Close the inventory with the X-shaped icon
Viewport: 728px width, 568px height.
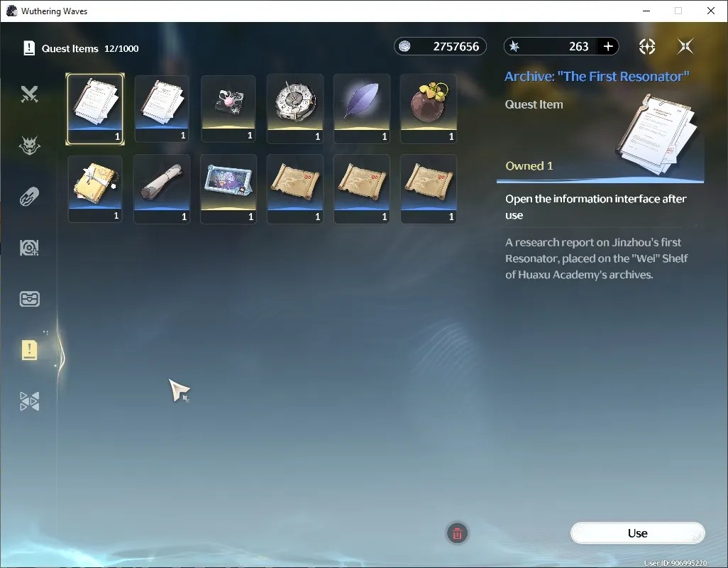(685, 46)
